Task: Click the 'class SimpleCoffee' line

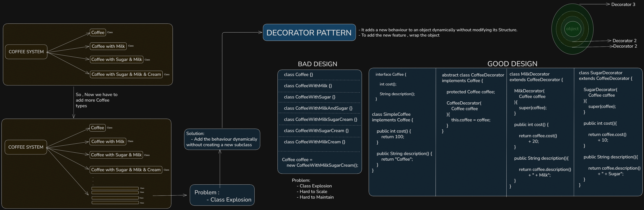Action: click(391, 114)
